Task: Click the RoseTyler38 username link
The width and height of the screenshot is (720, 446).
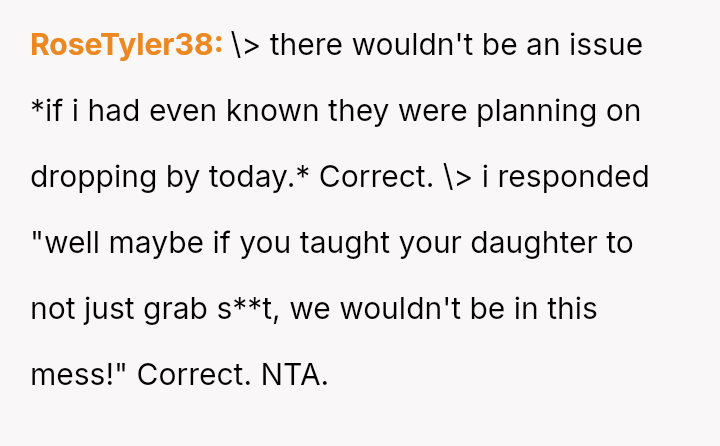Action: pos(127,45)
